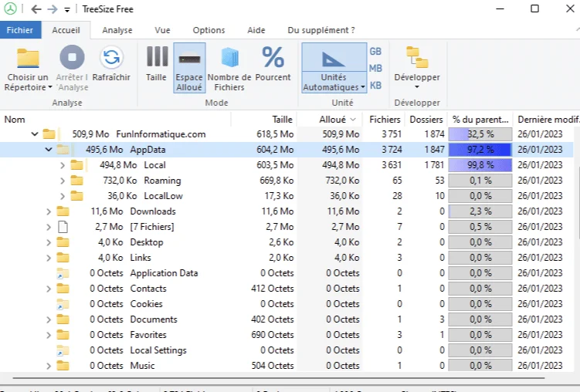Expand the [7 Fichiers] entry
Screen dimensions: 580x392
pos(49,227)
